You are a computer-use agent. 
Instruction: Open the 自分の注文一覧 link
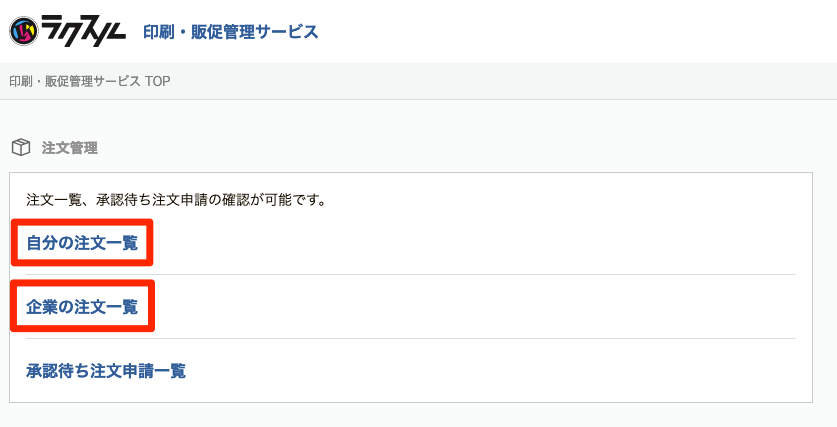pyautogui.click(x=82, y=243)
